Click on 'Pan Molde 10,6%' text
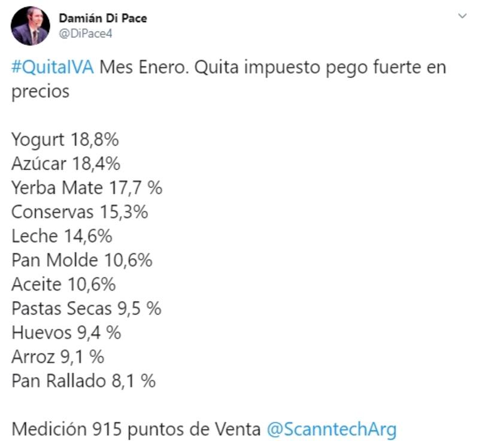This screenshot has height=448, width=479. [x=82, y=261]
